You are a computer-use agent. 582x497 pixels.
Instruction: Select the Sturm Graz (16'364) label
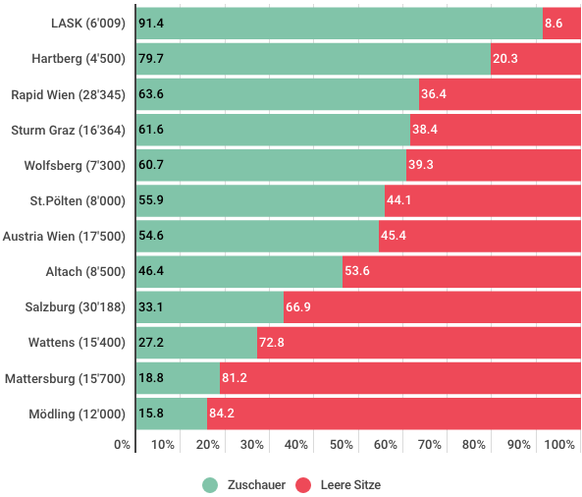(x=68, y=130)
